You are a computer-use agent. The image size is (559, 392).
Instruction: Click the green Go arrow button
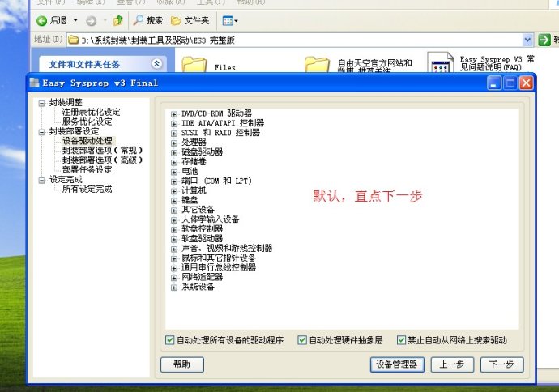pos(544,40)
